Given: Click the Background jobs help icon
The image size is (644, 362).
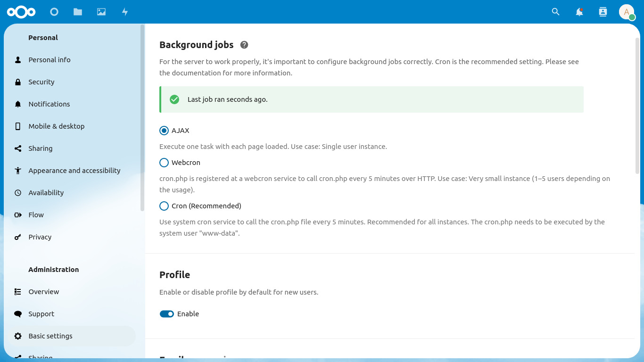Looking at the screenshot, I should click(244, 45).
